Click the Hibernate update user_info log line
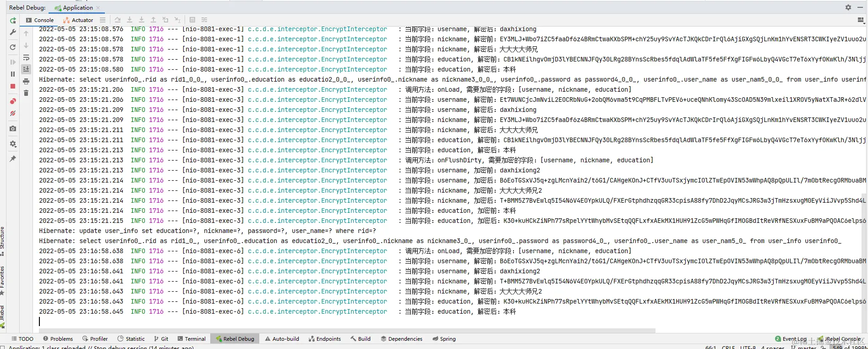The width and height of the screenshot is (868, 349). point(207,231)
